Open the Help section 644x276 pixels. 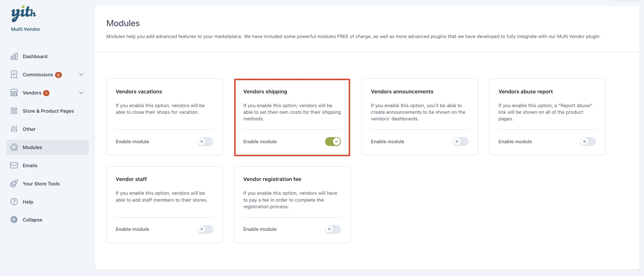click(x=48, y=202)
